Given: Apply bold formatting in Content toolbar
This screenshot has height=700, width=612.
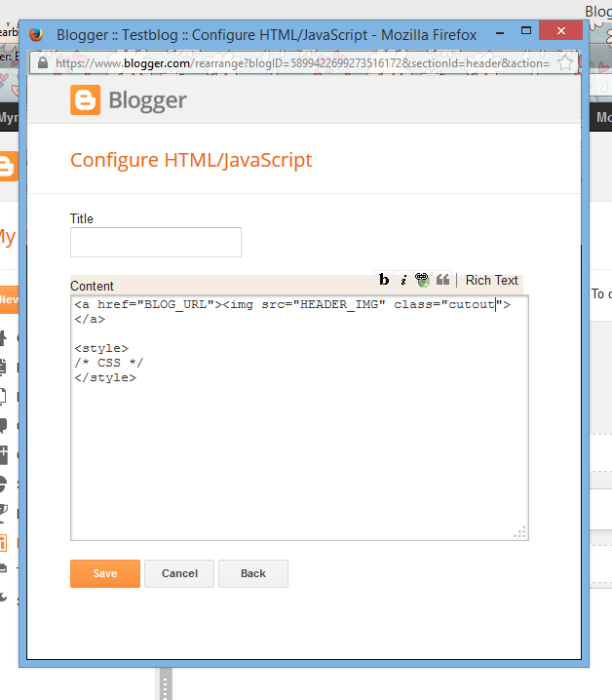Looking at the screenshot, I should [x=383, y=280].
